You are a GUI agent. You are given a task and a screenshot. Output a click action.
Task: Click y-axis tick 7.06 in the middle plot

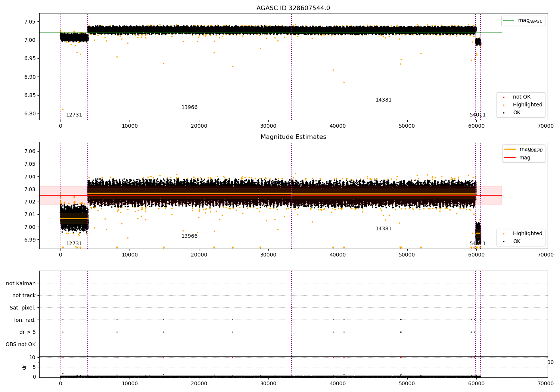[30, 152]
